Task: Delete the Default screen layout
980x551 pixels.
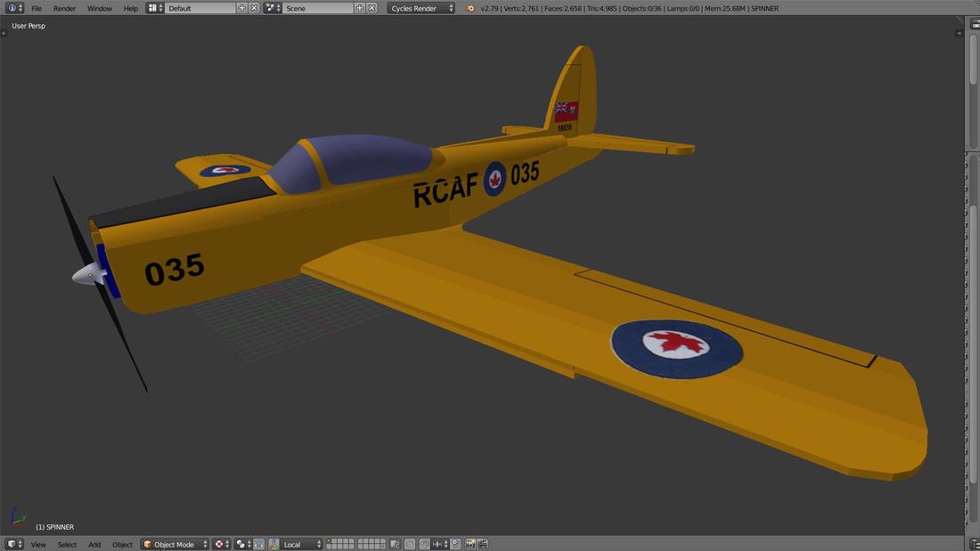Action: pos(255,8)
